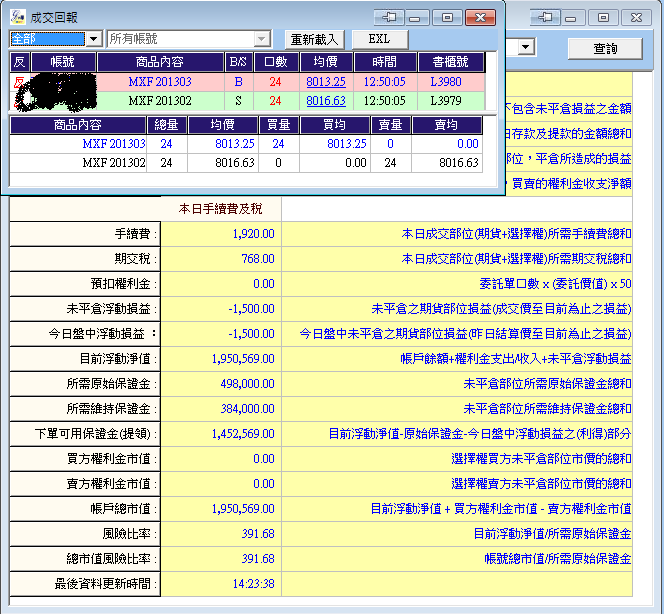Click the 買量 column header
Screen dimensions: 664x614
(x=278, y=124)
